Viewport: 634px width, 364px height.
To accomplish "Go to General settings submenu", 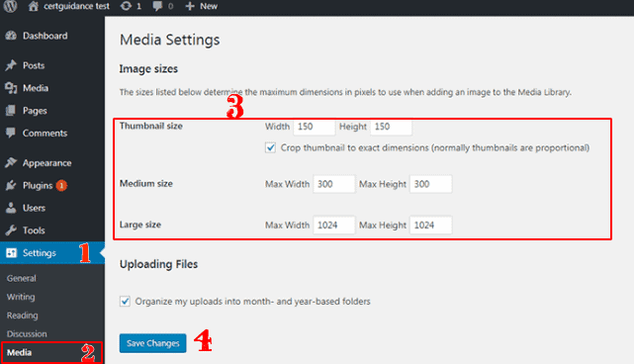I will [x=22, y=278].
